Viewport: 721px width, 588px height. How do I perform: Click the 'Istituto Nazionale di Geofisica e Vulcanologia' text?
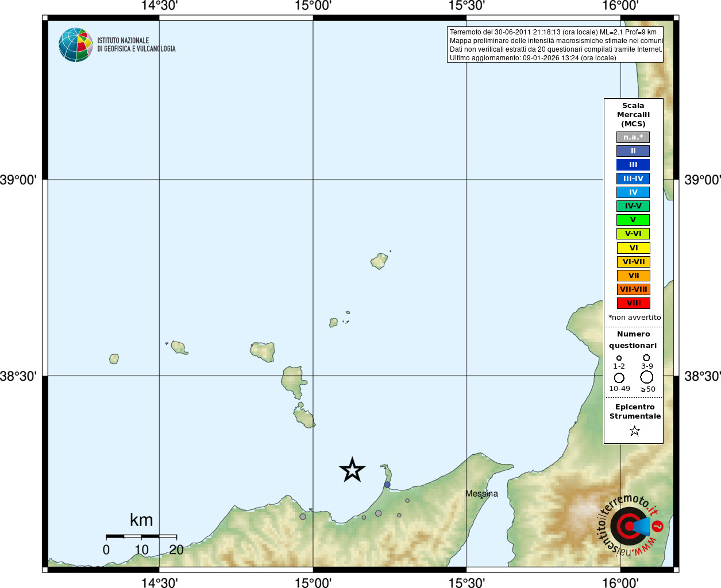tap(136, 45)
